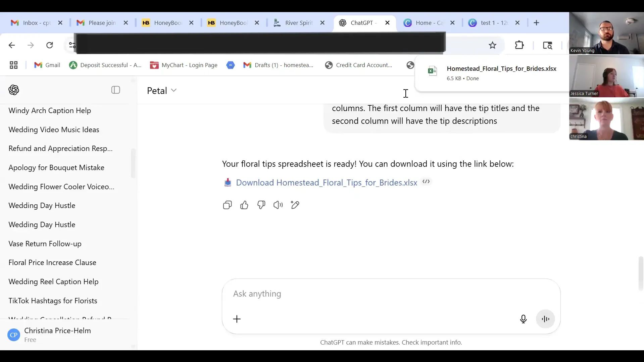Close the River Spirit tab
644x362 pixels.
click(x=323, y=23)
